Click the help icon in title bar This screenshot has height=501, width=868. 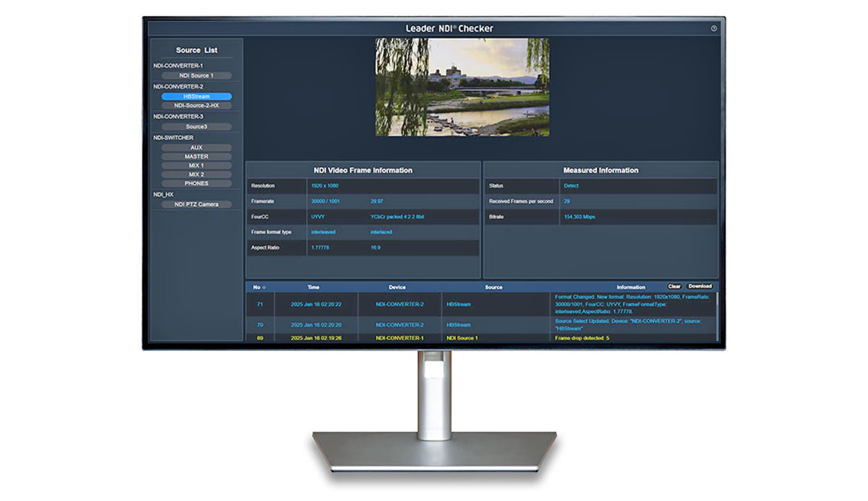714,28
